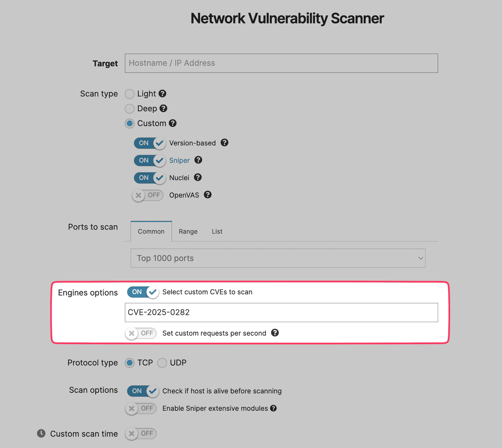Image resolution: width=502 pixels, height=448 pixels.
Task: Click the help icon beside Deep
Action: (163, 108)
